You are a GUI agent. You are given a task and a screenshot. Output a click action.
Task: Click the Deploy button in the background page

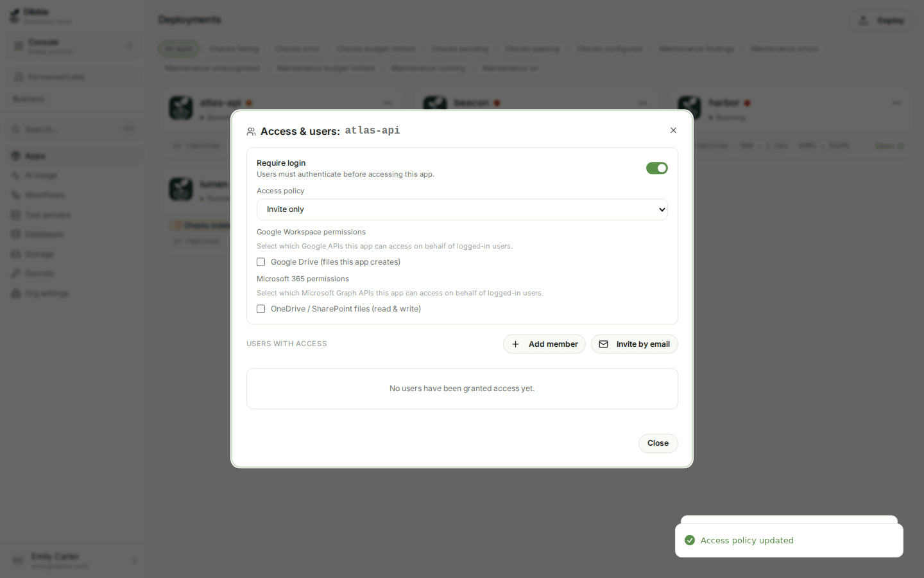tap(881, 21)
